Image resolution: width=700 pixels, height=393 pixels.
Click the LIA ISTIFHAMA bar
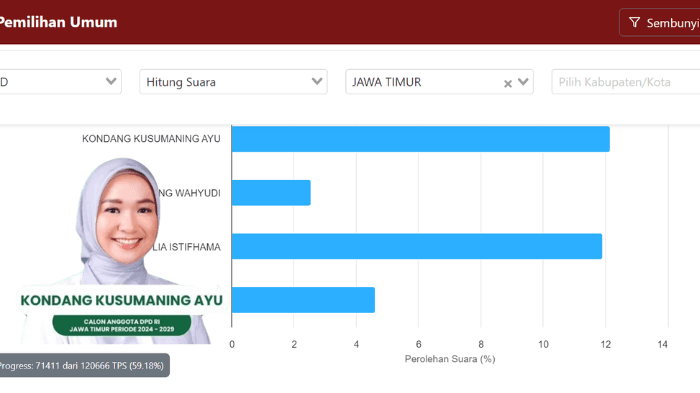[417, 246]
